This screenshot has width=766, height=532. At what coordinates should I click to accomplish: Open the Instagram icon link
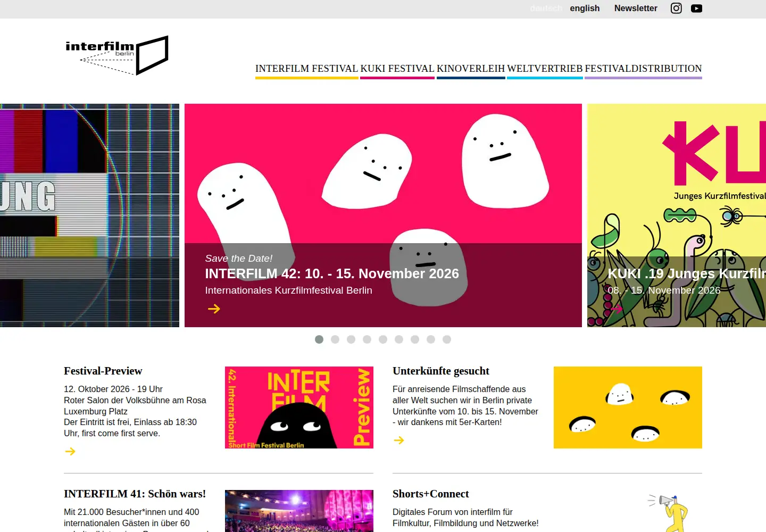click(x=676, y=8)
